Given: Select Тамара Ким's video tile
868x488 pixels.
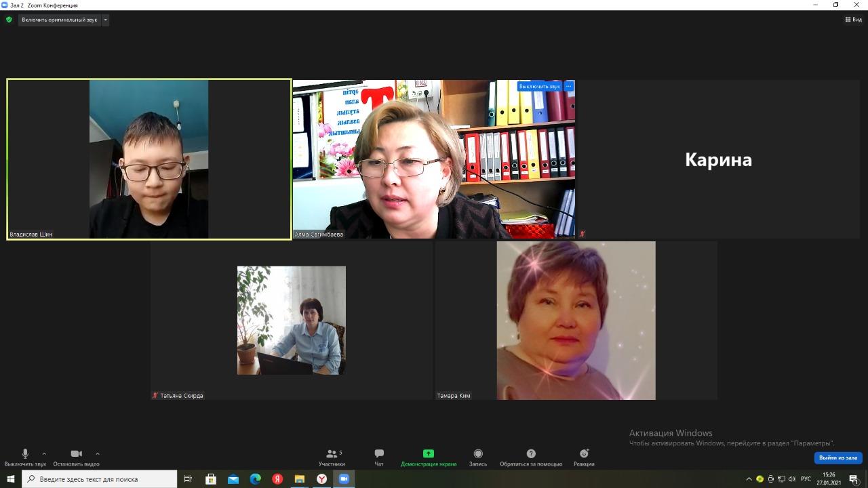Looking at the screenshot, I should pyautogui.click(x=576, y=321).
